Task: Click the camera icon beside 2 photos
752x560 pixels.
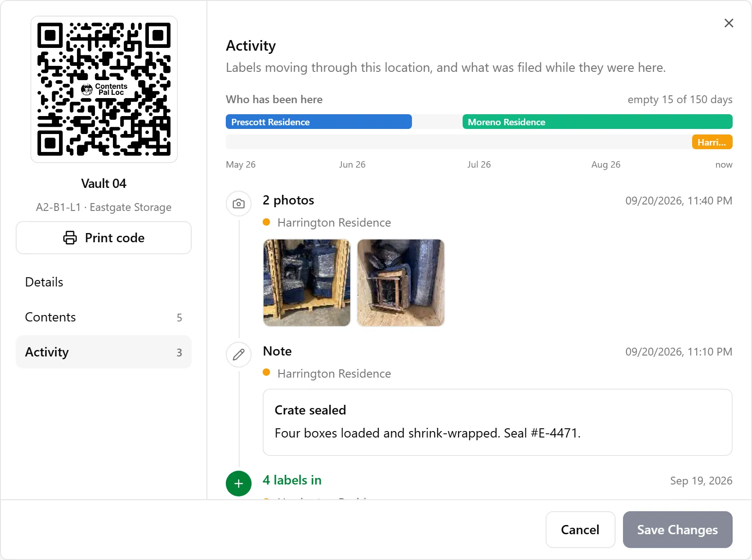Action: tap(239, 204)
